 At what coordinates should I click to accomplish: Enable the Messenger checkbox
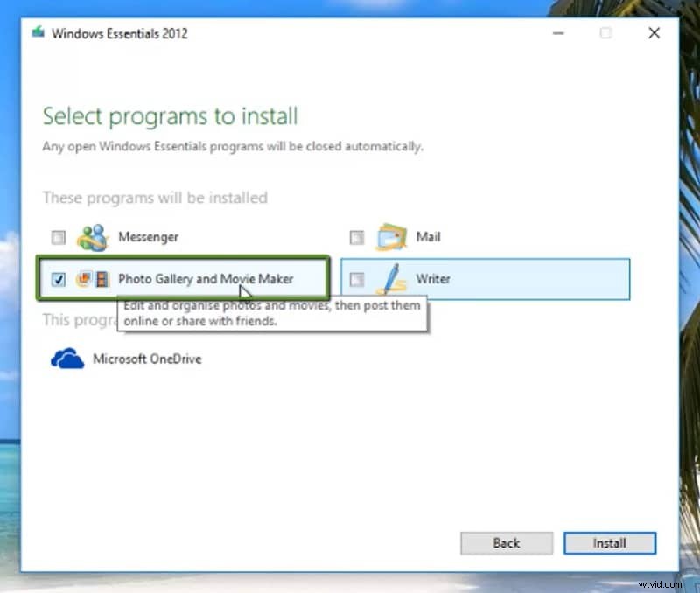tap(58, 237)
